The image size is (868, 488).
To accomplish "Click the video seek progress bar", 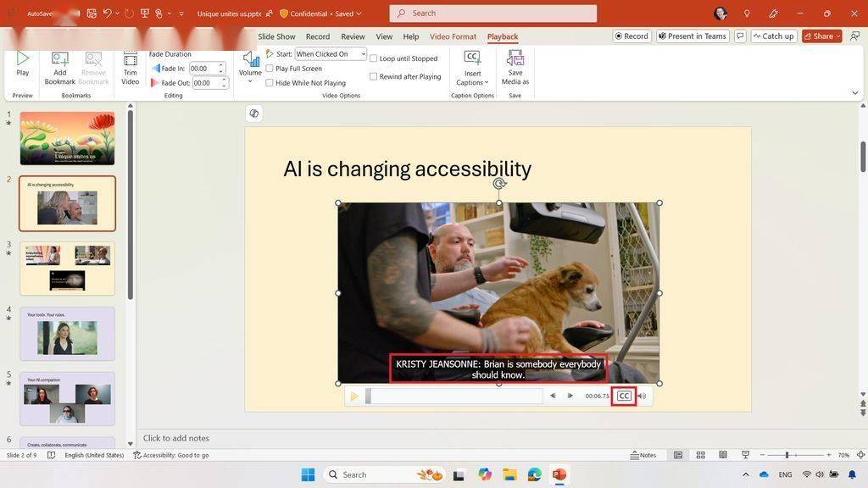I will point(454,396).
